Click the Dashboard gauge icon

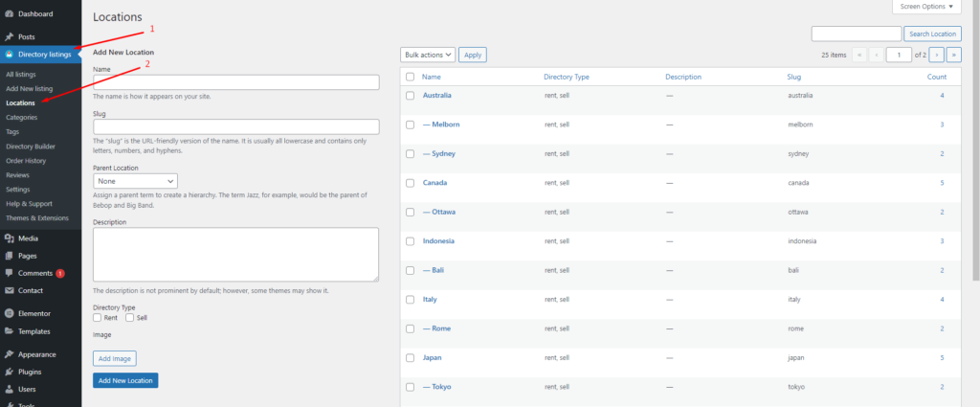tap(10, 13)
